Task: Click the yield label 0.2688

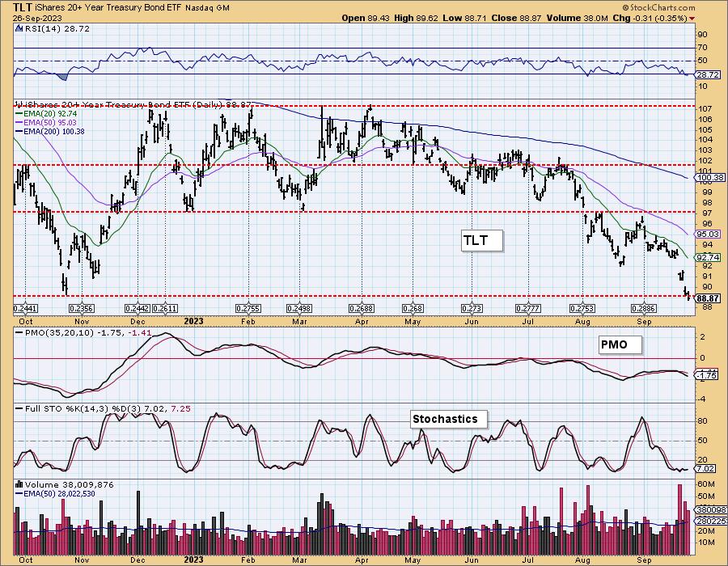Action: coord(362,309)
